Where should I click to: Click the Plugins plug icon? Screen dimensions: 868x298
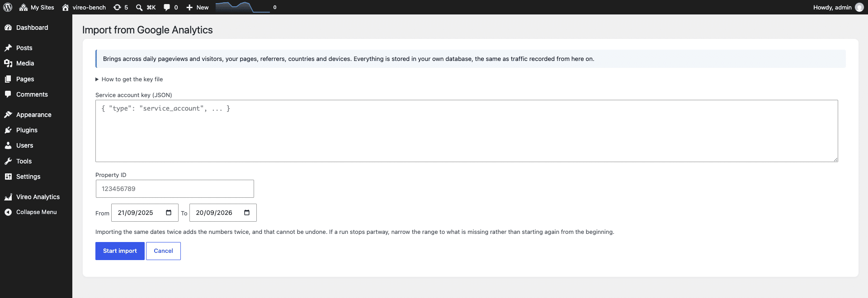pyautogui.click(x=8, y=130)
